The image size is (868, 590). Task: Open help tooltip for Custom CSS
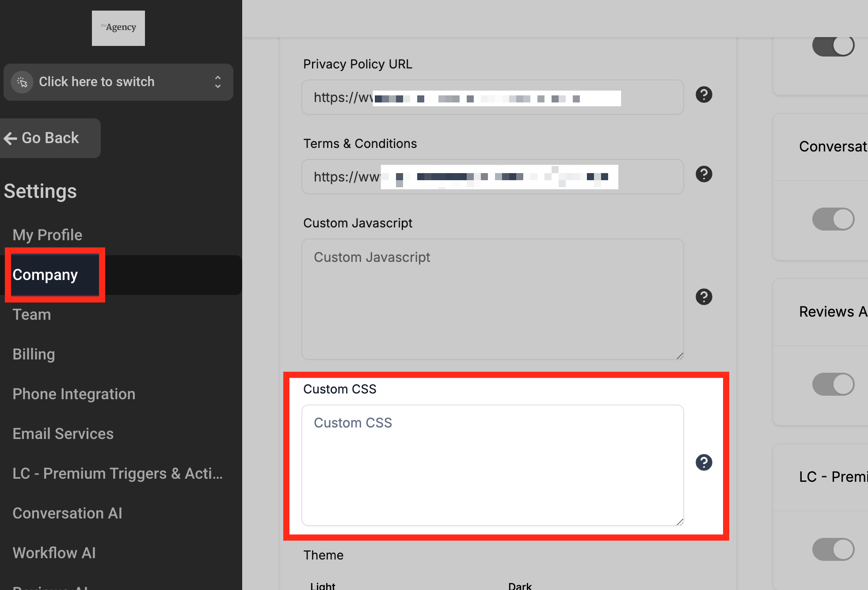(x=704, y=462)
